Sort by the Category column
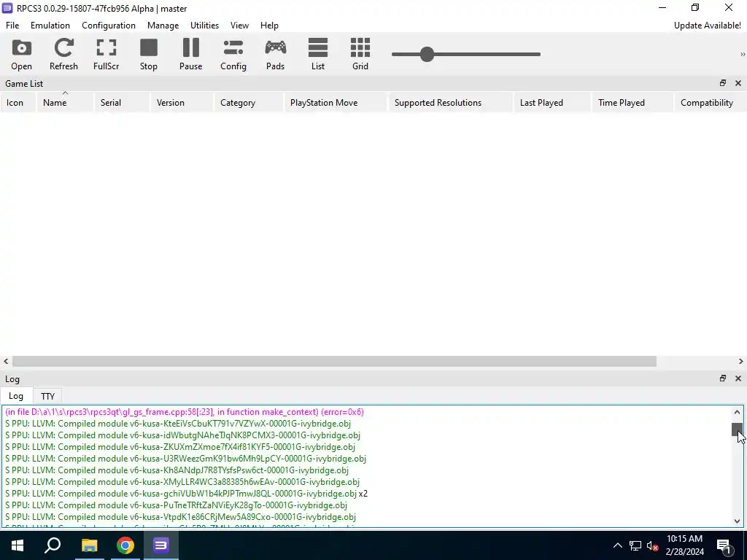Image resolution: width=747 pixels, height=560 pixels. click(x=248, y=102)
